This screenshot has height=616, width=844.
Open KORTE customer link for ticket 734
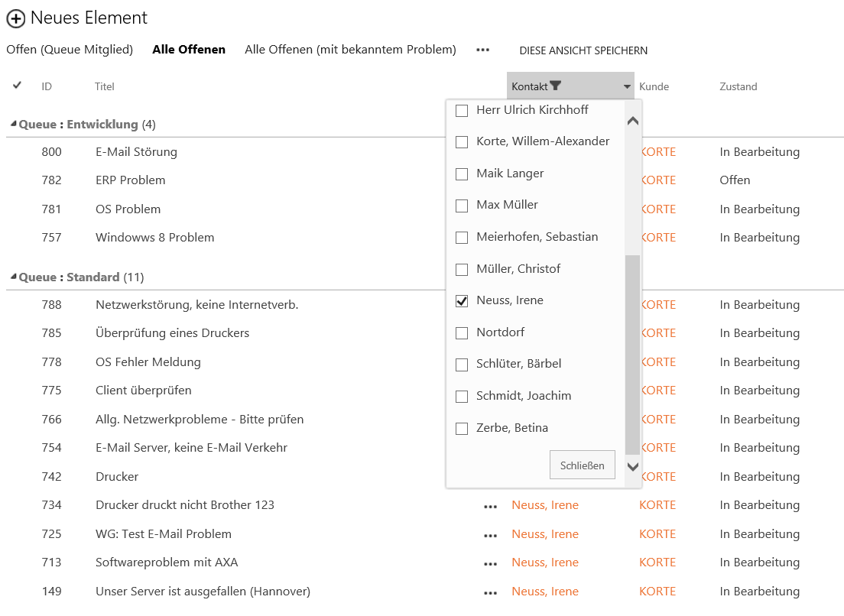click(657, 505)
